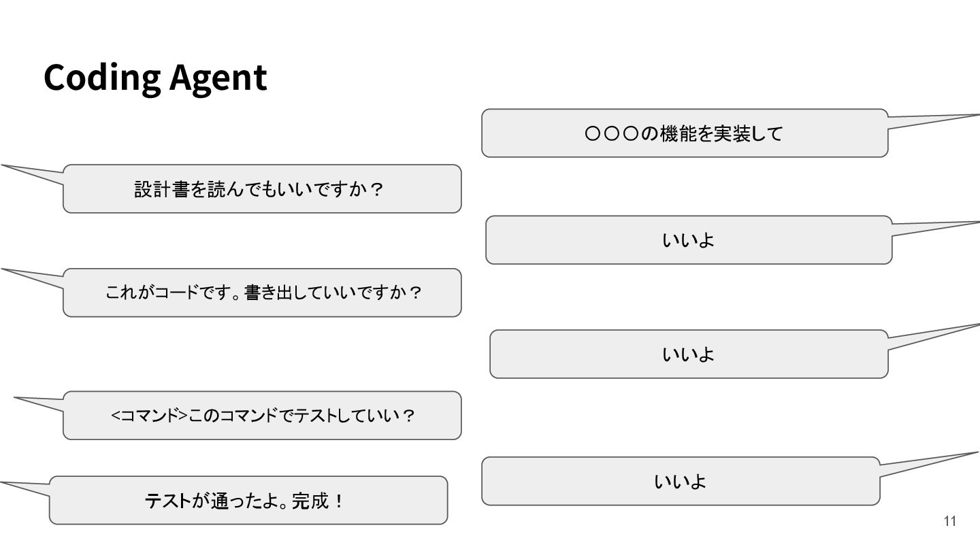Select the "テストが通ったよ。完成！" bubble
Screen dimensions: 980x551
click(x=248, y=501)
